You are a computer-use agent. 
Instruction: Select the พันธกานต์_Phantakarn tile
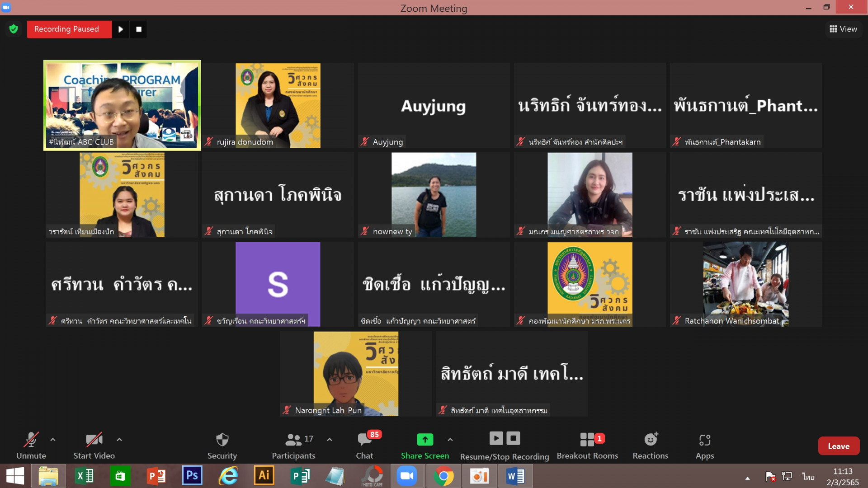click(745, 105)
